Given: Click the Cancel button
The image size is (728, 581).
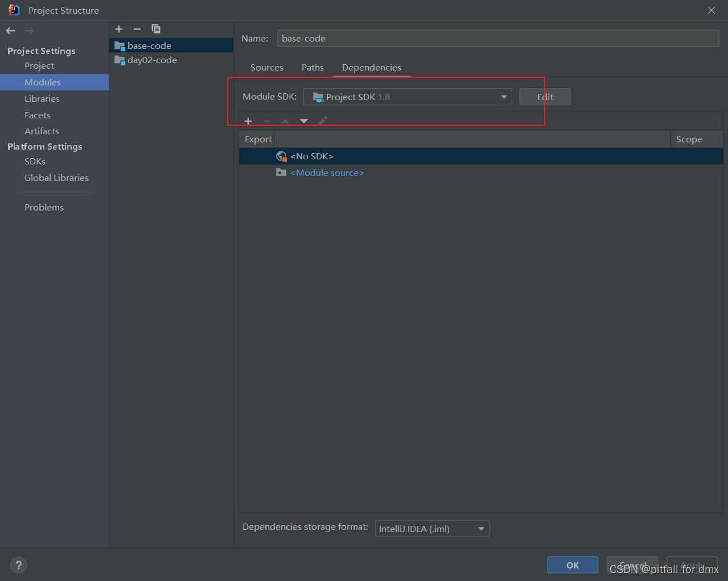Looking at the screenshot, I should click(632, 565).
